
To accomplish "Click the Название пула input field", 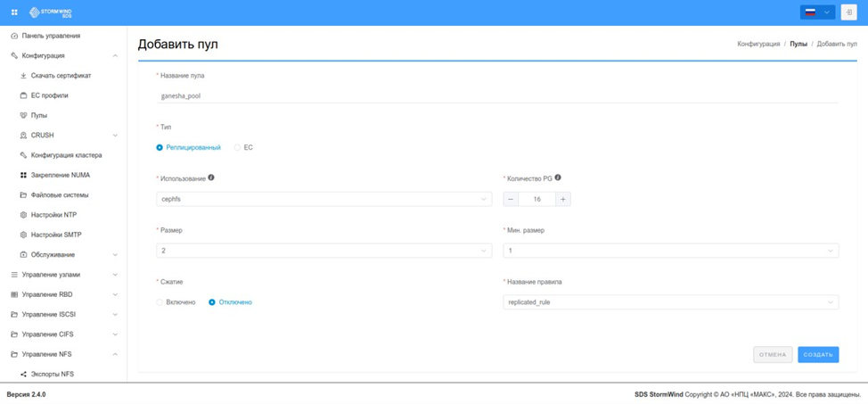I will click(497, 96).
